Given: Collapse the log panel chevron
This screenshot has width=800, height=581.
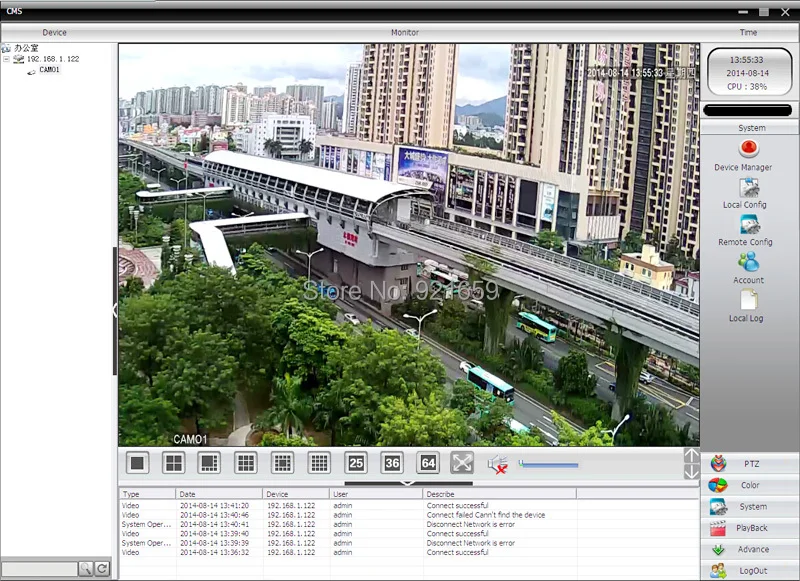Looking at the screenshot, I should coord(408,483).
